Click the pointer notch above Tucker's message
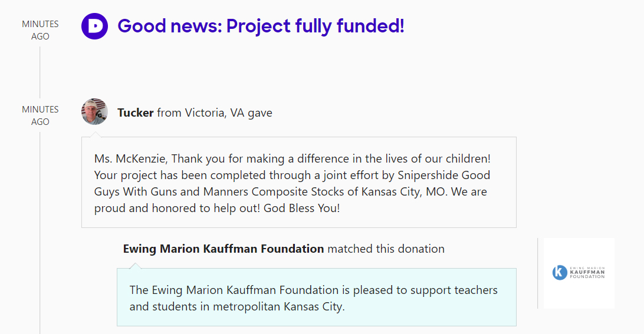644x334 pixels. (x=94, y=134)
